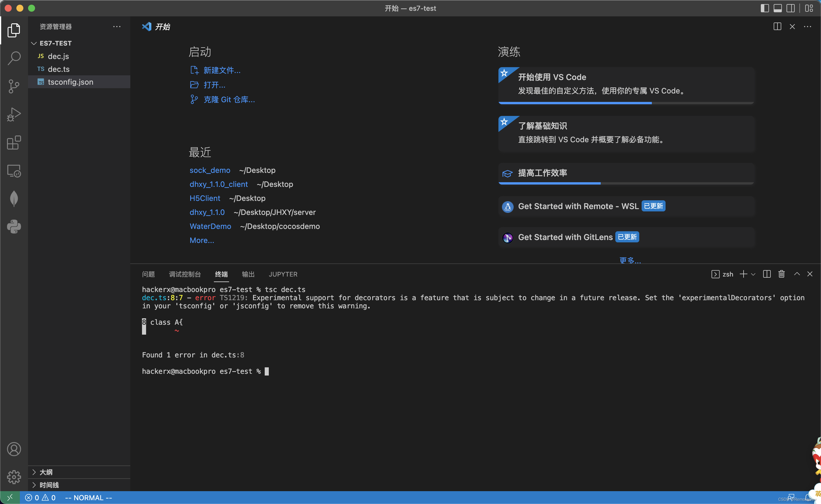Open the Manage gear icon
This screenshot has width=821, height=504.
(x=14, y=477)
